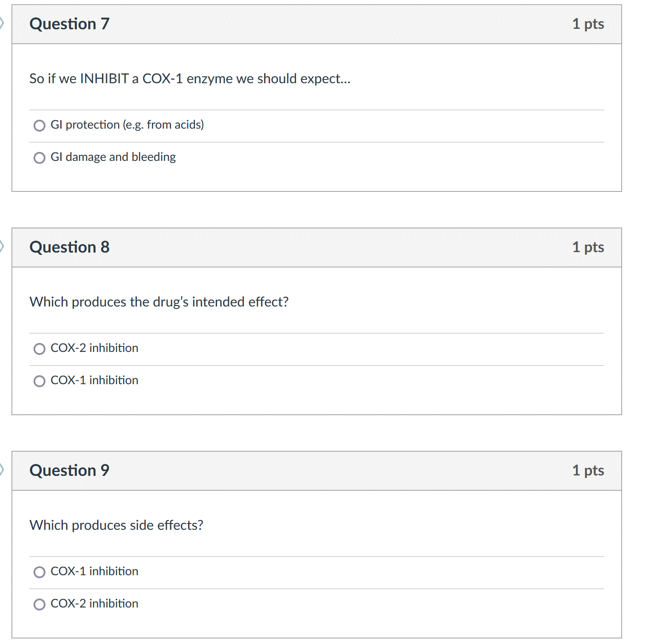Image resolution: width=648 pixels, height=644 pixels.
Task: Pick COX-1 inhibition radio in Question 9
Action: [x=39, y=572]
